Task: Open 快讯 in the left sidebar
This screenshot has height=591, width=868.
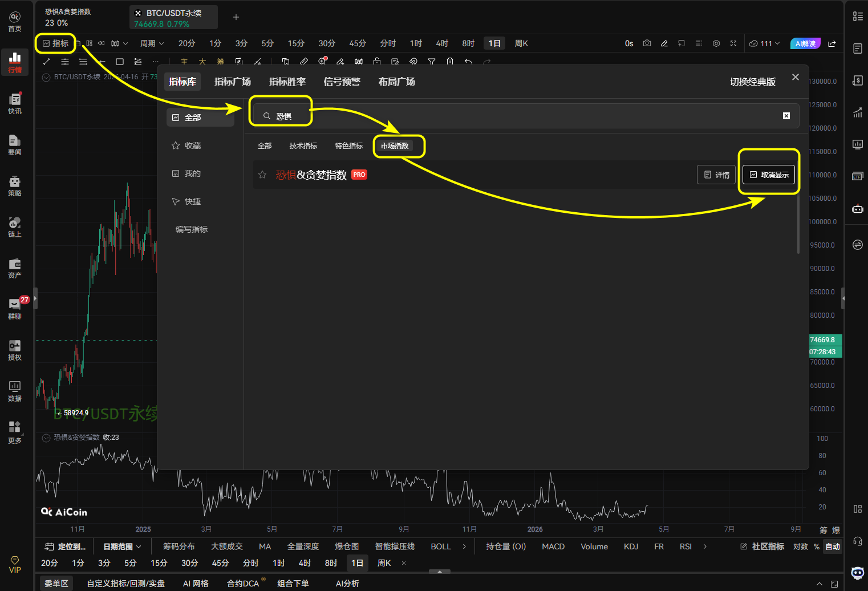Action: point(15,103)
